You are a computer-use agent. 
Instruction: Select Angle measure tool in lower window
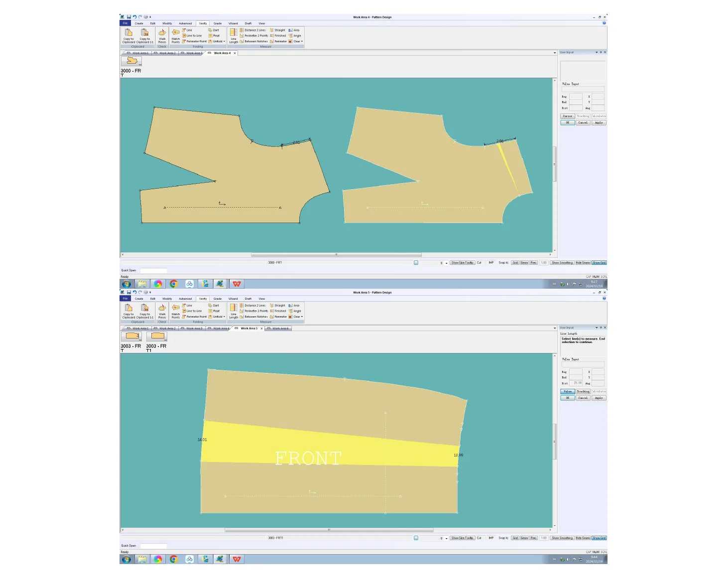[295, 311]
